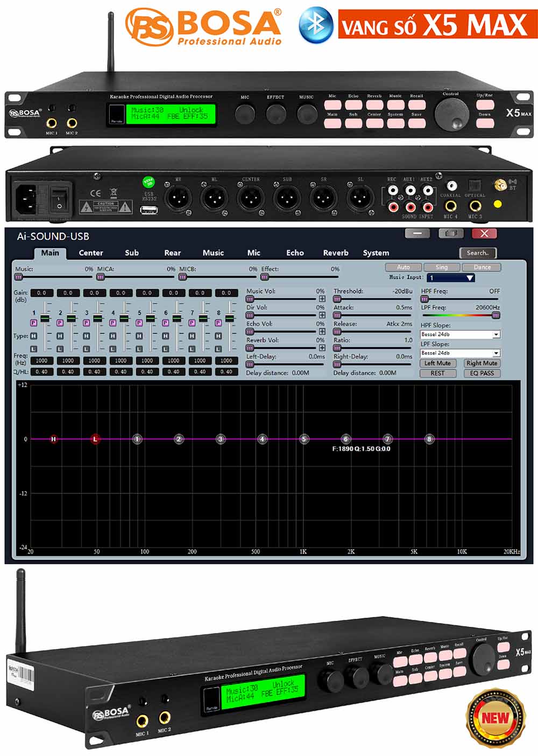Click the EQ PASS button
The height and width of the screenshot is (756, 538).
coord(482,373)
